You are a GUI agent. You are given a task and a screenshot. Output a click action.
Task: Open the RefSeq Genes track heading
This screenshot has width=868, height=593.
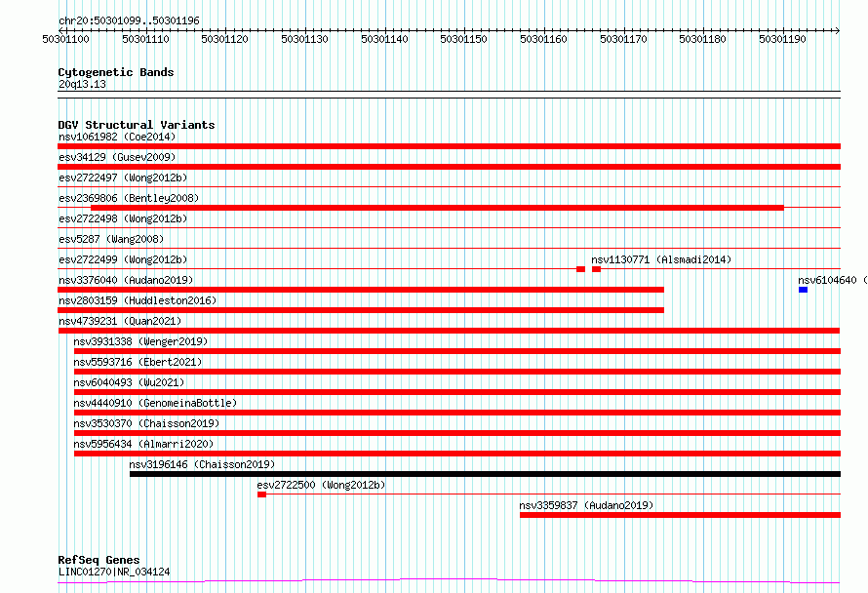[x=99, y=561]
